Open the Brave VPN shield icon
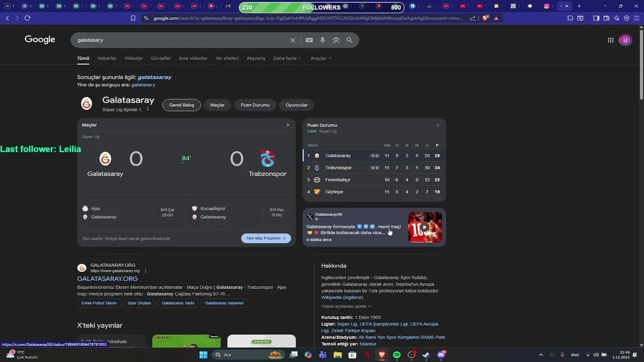 point(626,18)
